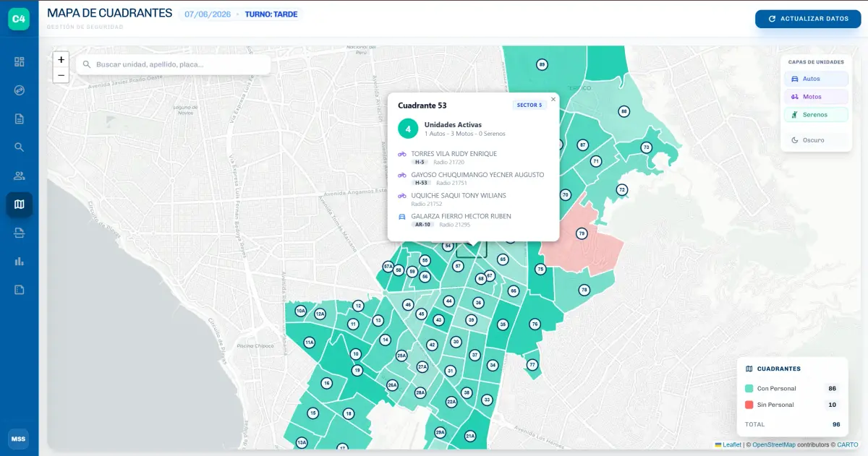This screenshot has height=456, width=868.
Task: Click the Sin Personal count 10
Action: [x=832, y=405]
